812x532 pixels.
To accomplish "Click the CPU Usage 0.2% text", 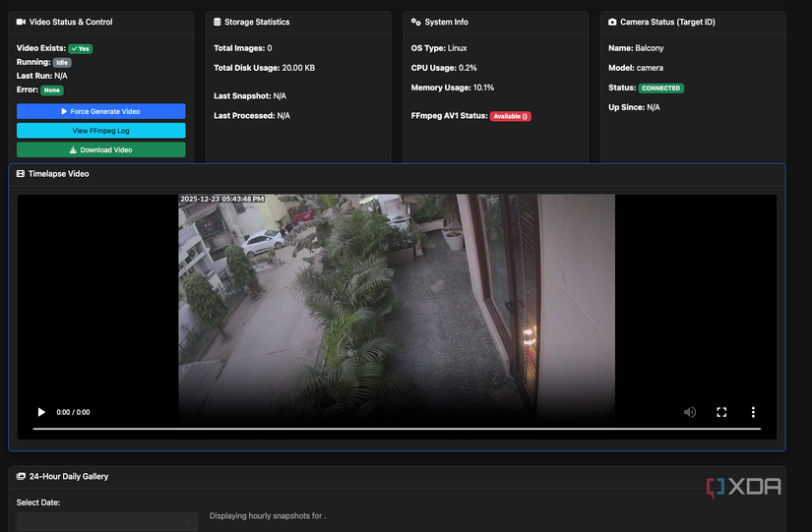I will pos(444,68).
